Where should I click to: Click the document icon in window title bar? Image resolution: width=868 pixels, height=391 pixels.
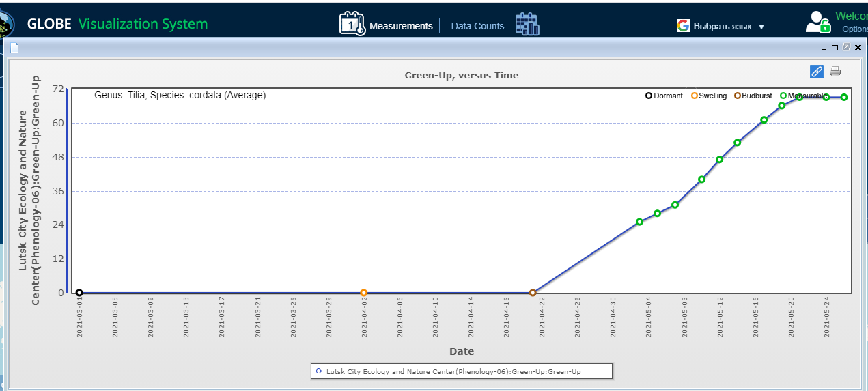point(14,48)
